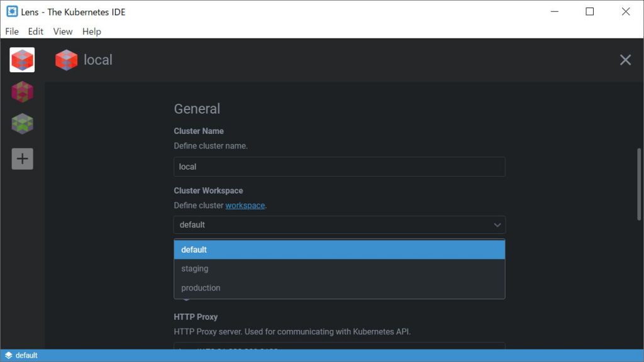Viewport: 644px width, 362px height.
Task: Close the cluster settings panel
Action: point(625,60)
